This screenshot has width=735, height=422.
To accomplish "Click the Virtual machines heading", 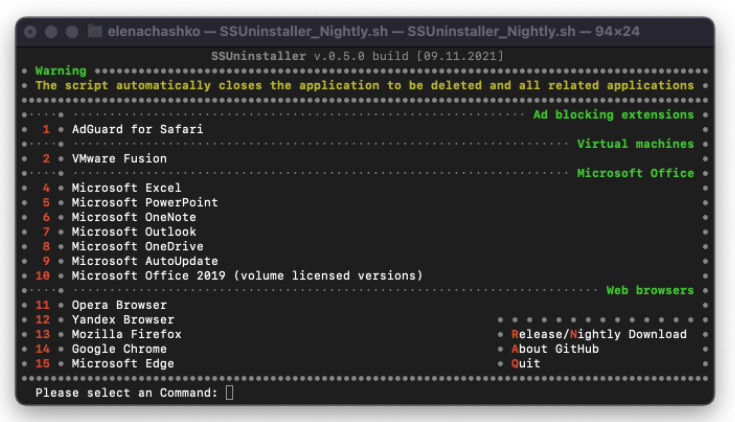I will tap(635, 143).
